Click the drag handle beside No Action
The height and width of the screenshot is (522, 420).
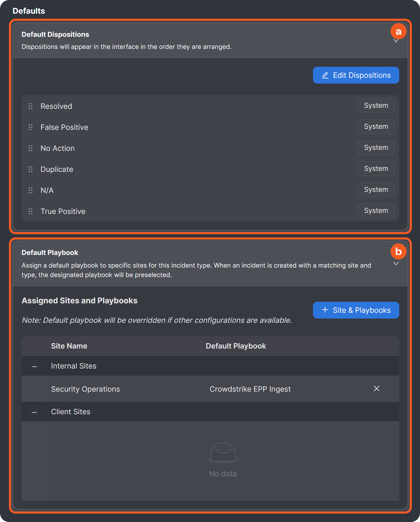pyautogui.click(x=31, y=148)
